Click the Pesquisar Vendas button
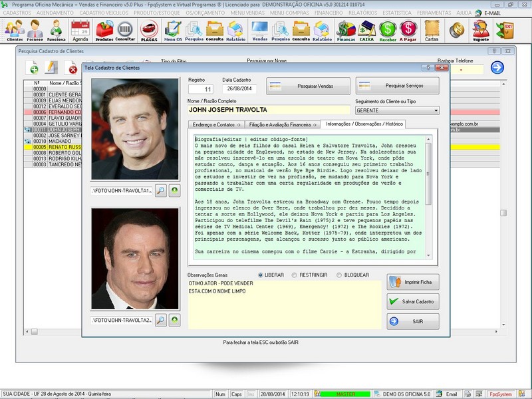Screen dimensions: 532x399 (308, 86)
